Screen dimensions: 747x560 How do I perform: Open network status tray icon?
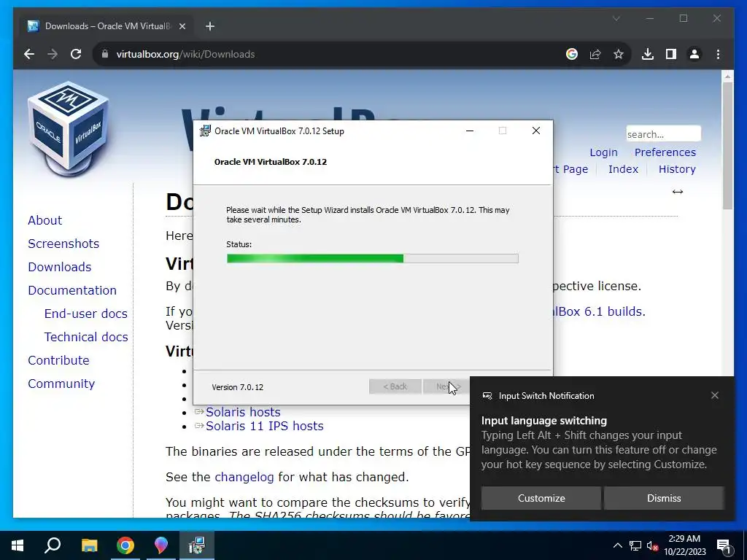point(635,545)
